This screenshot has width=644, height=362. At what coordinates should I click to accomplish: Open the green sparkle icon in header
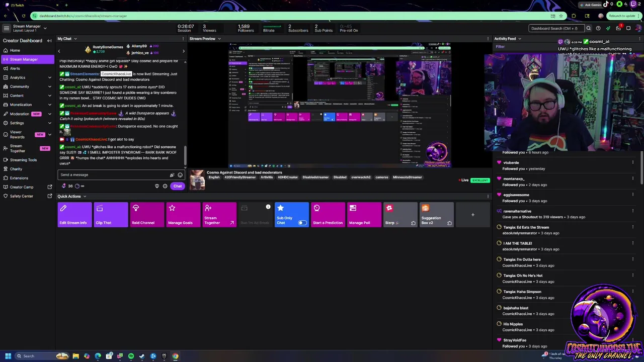coord(608,28)
